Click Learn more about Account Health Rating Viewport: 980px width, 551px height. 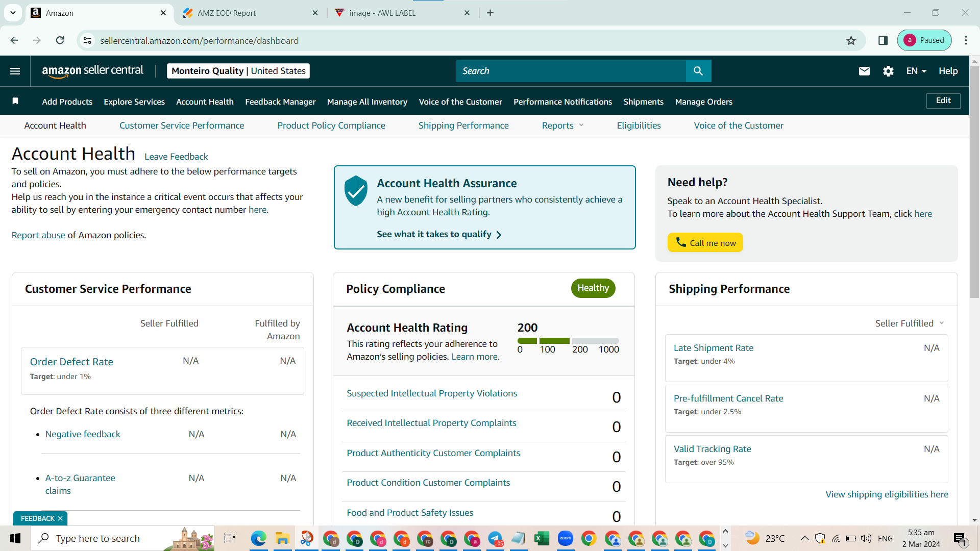pos(474,357)
